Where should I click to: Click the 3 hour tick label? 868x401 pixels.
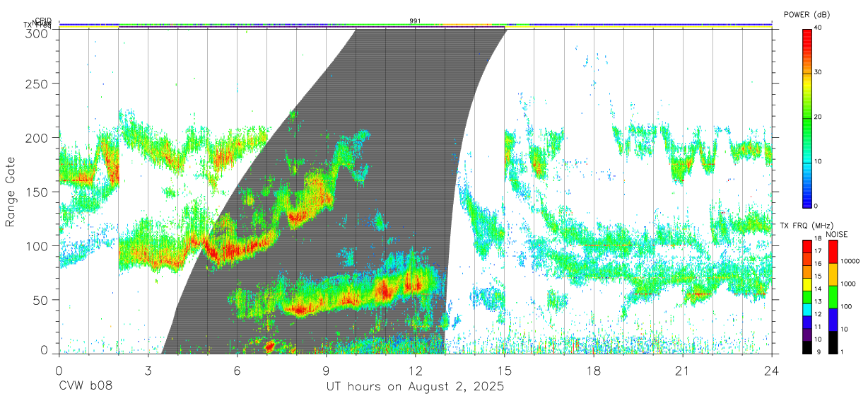tap(148, 370)
